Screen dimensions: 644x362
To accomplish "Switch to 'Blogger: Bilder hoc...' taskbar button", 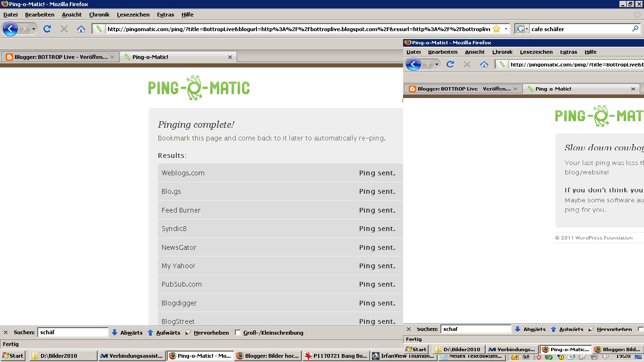I will pyautogui.click(x=268, y=355).
